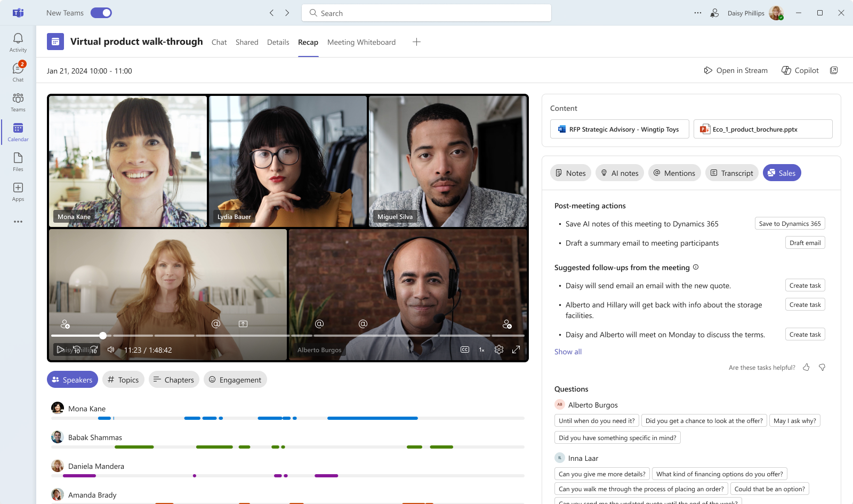The image size is (853, 504).
Task: Click Draft email for the summary
Action: point(805,242)
